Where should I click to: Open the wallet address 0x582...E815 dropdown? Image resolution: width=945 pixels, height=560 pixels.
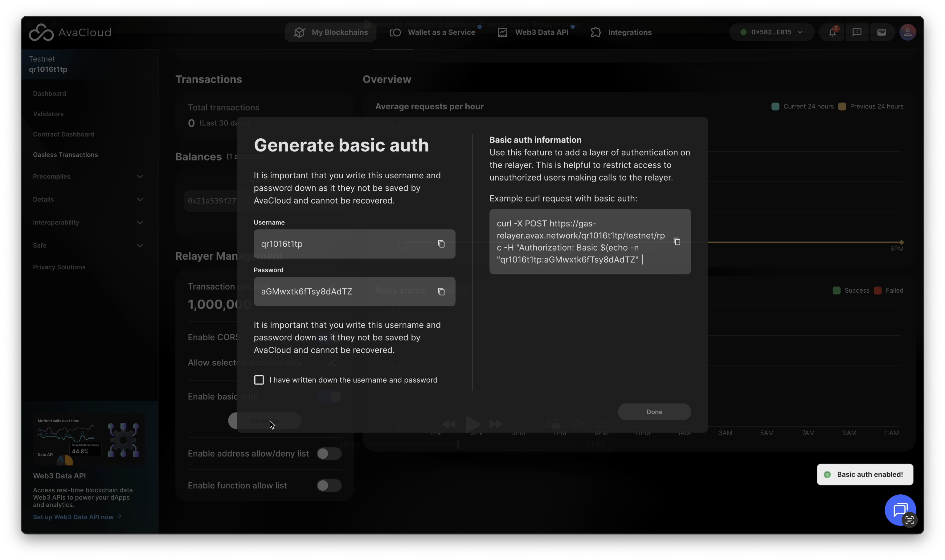coord(771,32)
